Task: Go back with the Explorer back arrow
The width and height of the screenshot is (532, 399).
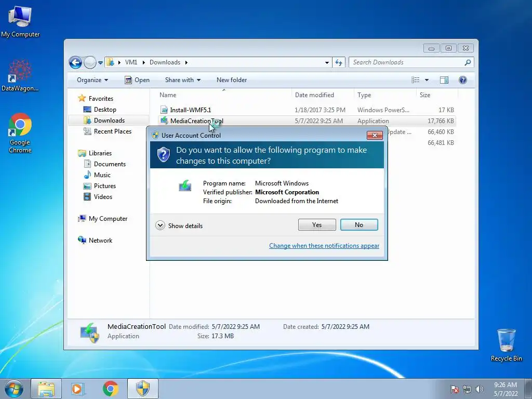Action: click(x=75, y=62)
